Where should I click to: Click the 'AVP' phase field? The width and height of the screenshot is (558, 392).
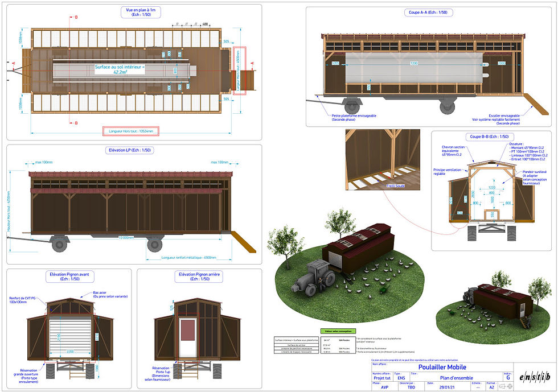tap(385, 387)
